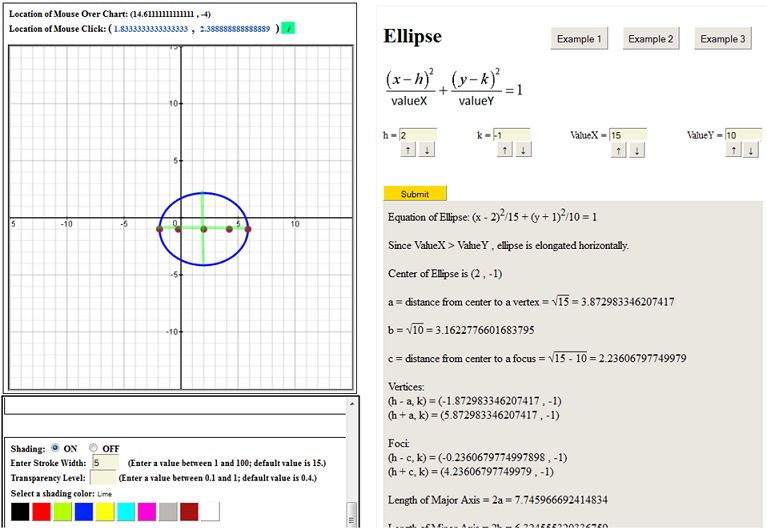This screenshot has width=767, height=530.
Task: Decrease ValueY with its down arrow
Action: [751, 150]
